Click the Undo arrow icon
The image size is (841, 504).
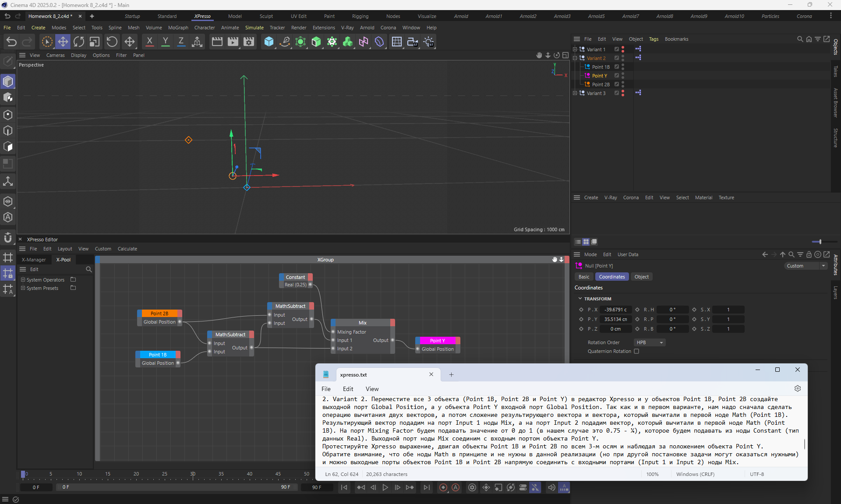tap(11, 42)
